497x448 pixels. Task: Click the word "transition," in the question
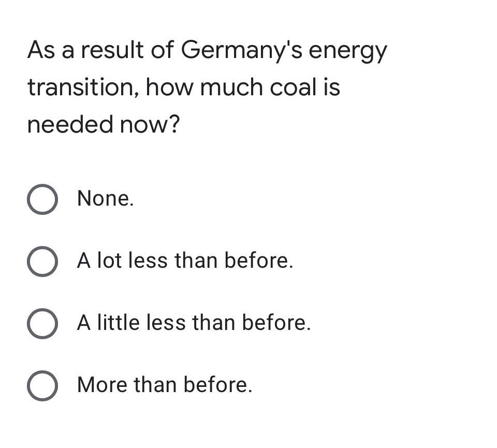(83, 88)
